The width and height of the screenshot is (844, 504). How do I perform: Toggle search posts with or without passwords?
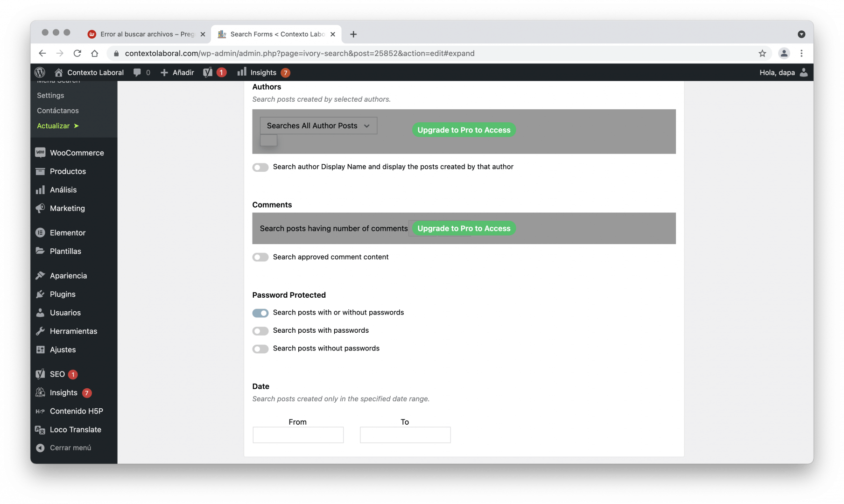(260, 313)
